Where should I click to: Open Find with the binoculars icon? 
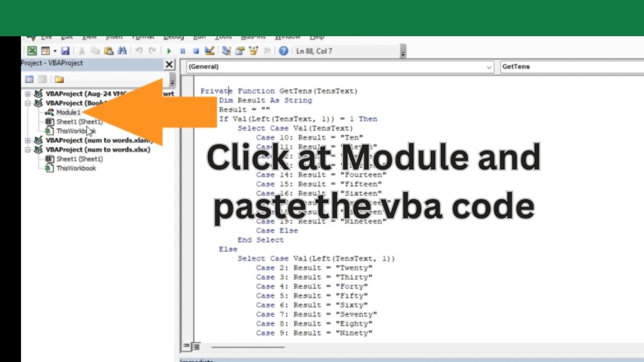pyautogui.click(x=122, y=51)
